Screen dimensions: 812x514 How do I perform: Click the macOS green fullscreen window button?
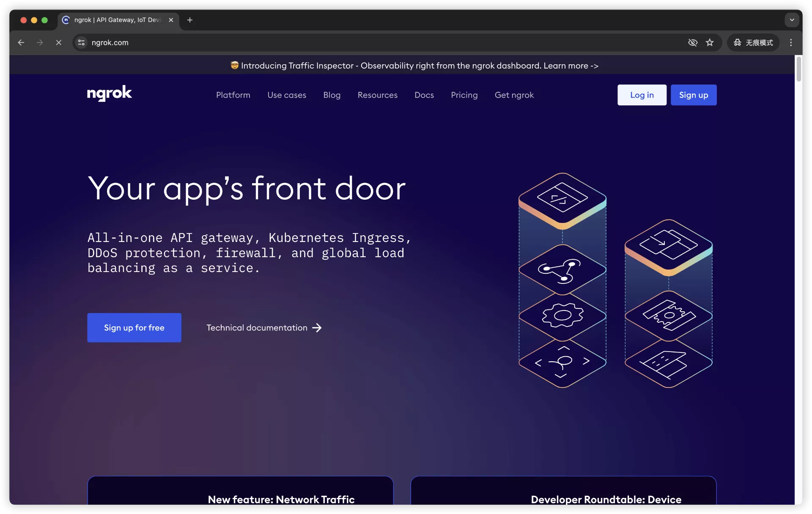pyautogui.click(x=44, y=20)
